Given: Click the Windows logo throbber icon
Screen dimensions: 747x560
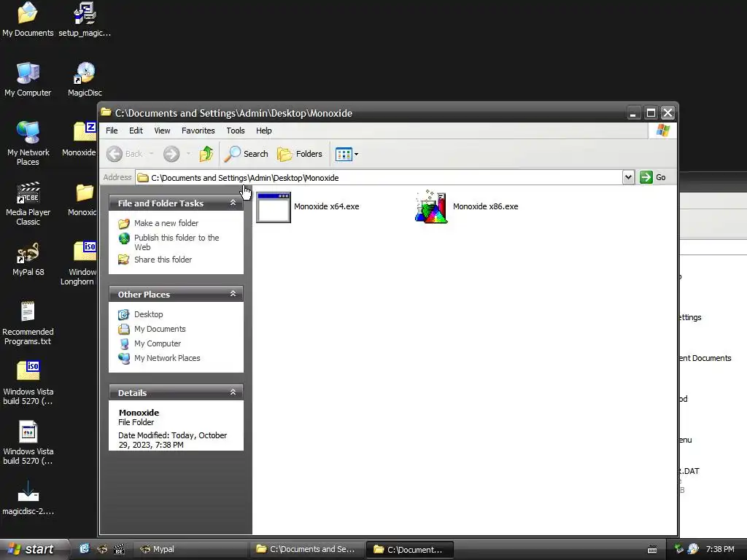Looking at the screenshot, I should pyautogui.click(x=662, y=131).
